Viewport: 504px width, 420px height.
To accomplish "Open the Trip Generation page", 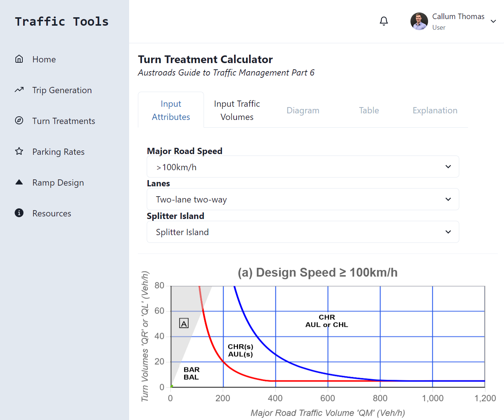I will pyautogui.click(x=62, y=90).
